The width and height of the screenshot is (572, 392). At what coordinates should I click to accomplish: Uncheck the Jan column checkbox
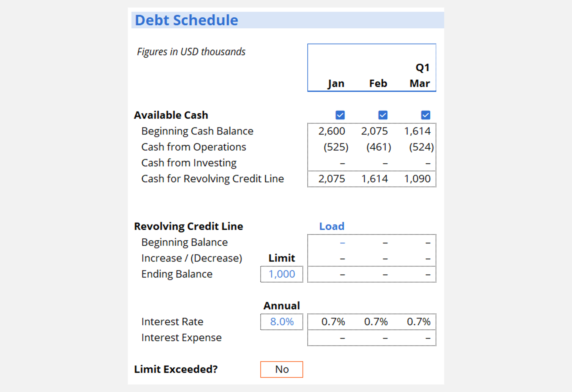[340, 115]
